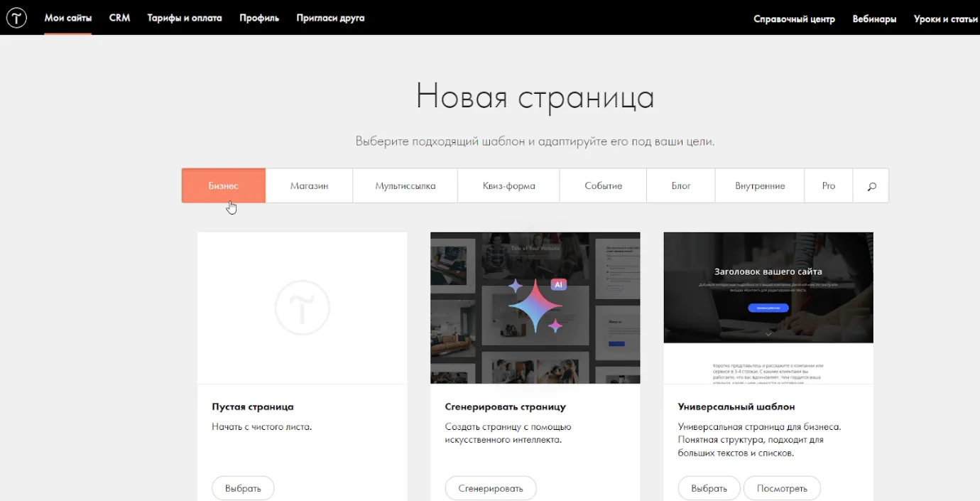Viewport: 980px width, 501px height.
Task: Select the Квиз-форма tab
Action: (508, 186)
